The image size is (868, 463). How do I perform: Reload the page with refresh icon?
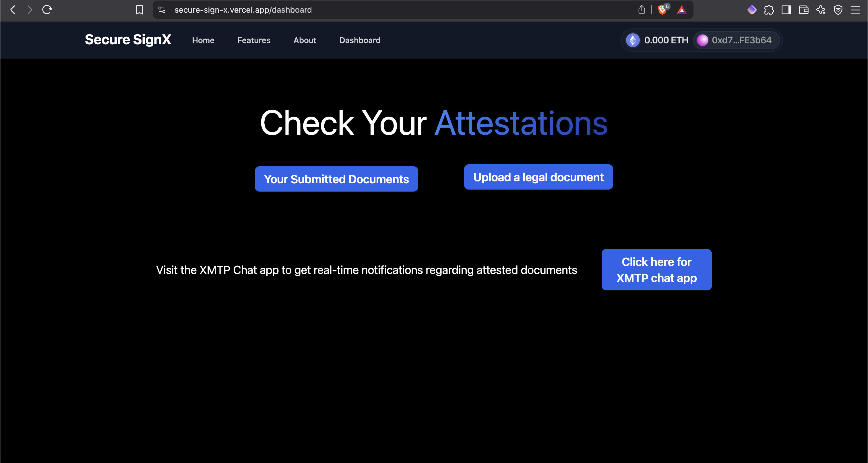tap(47, 10)
